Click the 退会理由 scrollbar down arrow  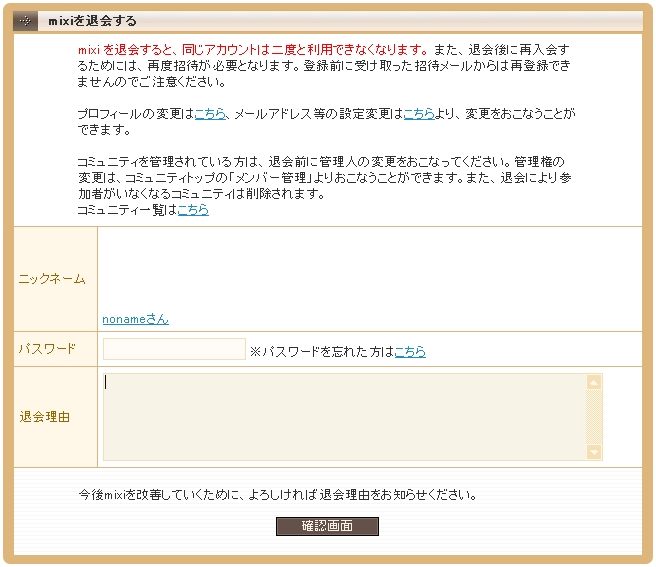[x=594, y=452]
